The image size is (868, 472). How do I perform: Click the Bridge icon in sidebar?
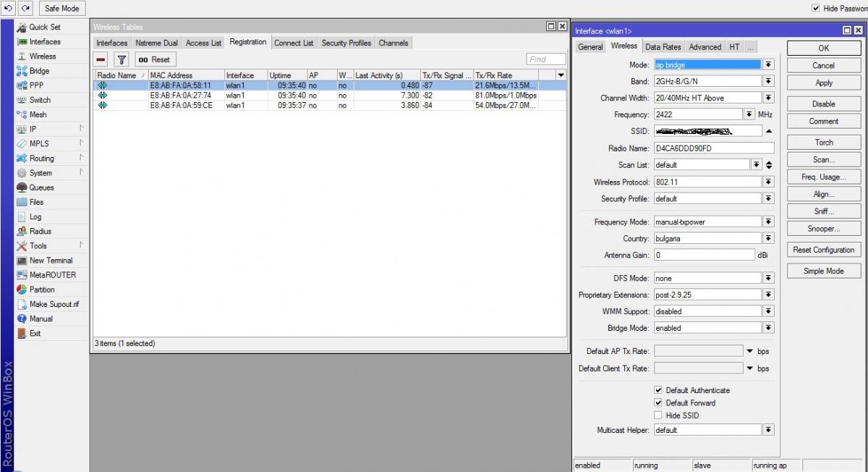(22, 71)
